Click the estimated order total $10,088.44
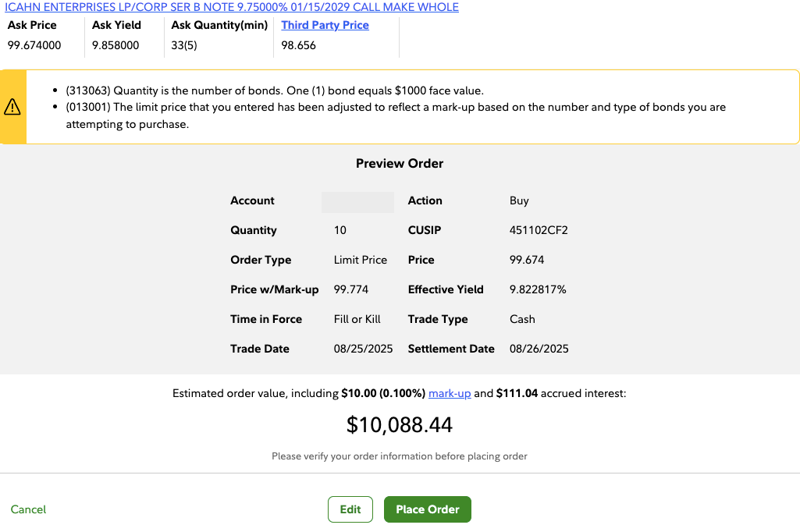 400,424
